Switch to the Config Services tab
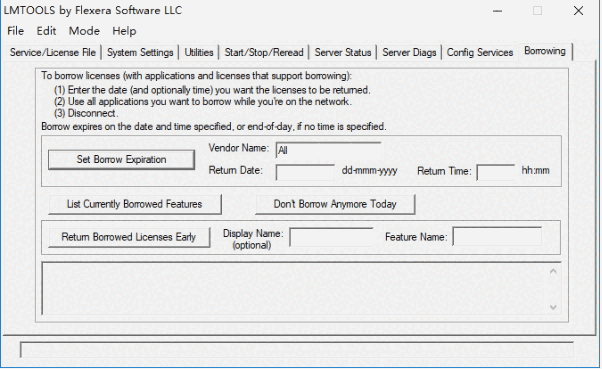602x369 pixels. click(480, 52)
